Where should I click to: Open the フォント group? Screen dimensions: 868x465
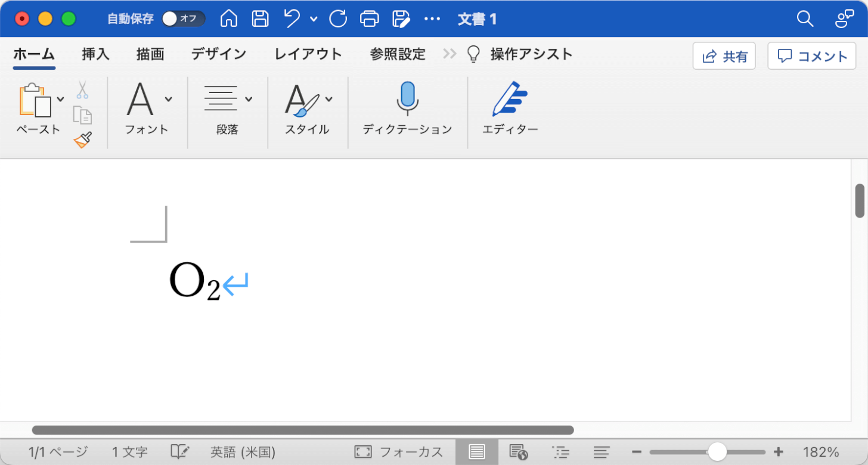coord(147,108)
